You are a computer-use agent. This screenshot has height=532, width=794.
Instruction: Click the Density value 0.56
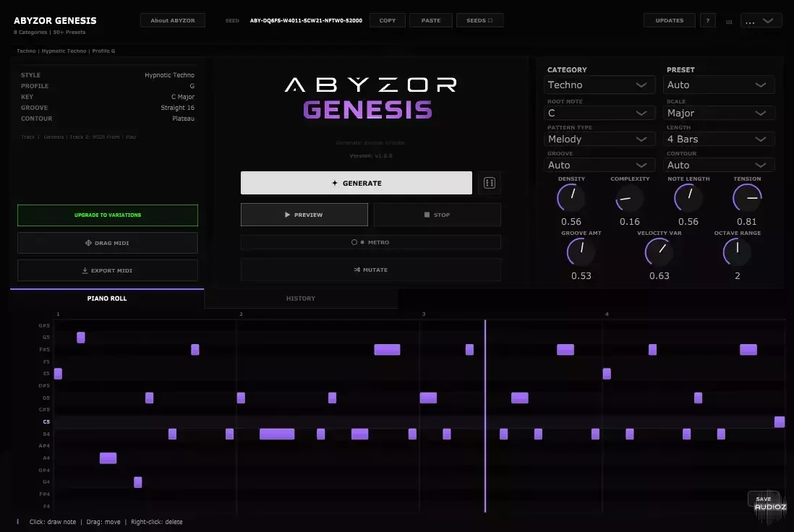[571, 222]
